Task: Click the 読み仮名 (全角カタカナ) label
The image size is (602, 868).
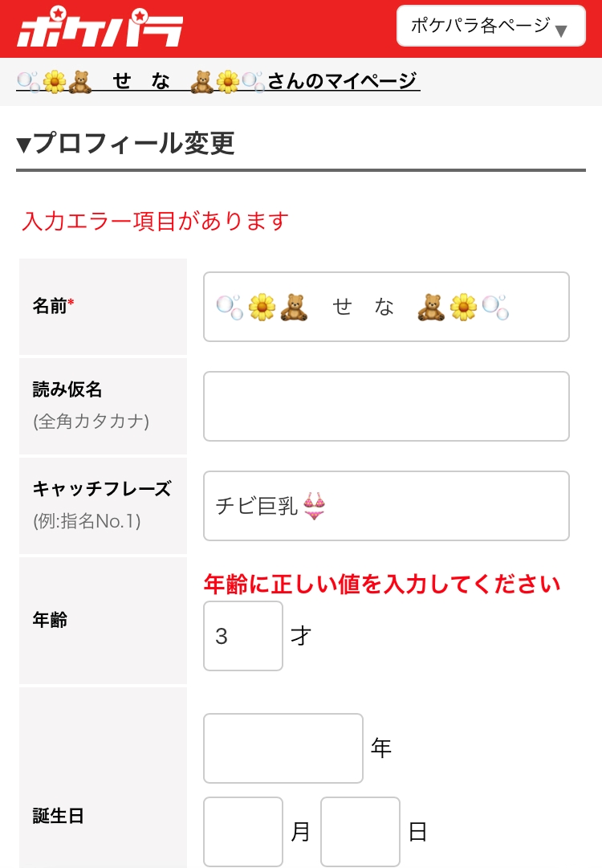Action: pyautogui.click(x=90, y=405)
